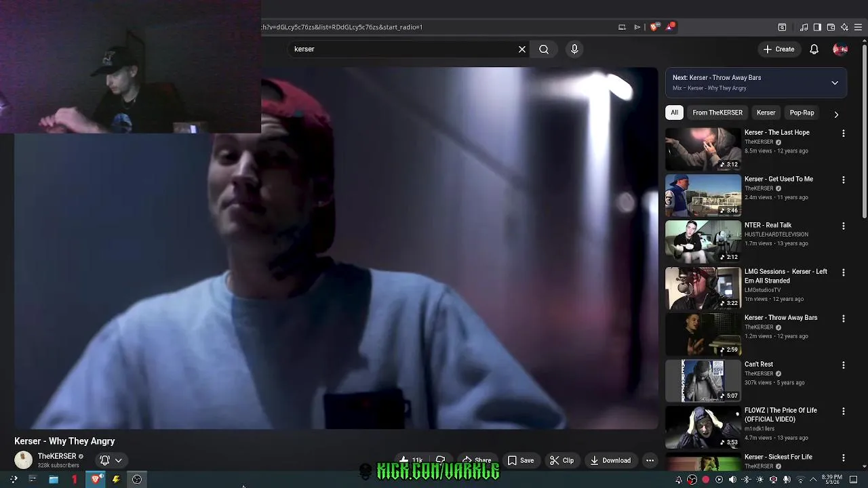868x488 pixels.
Task: Open YouTube notifications bell
Action: [814, 49]
